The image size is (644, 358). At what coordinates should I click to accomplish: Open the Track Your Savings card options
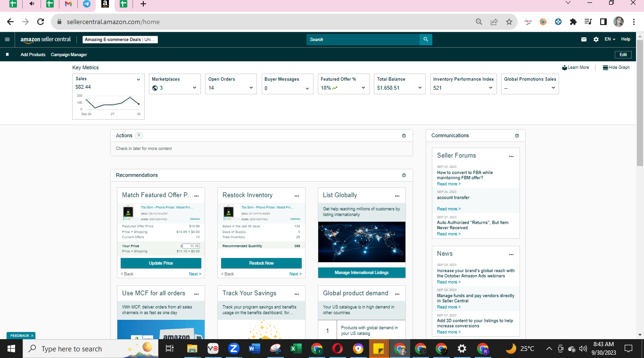pos(297,294)
